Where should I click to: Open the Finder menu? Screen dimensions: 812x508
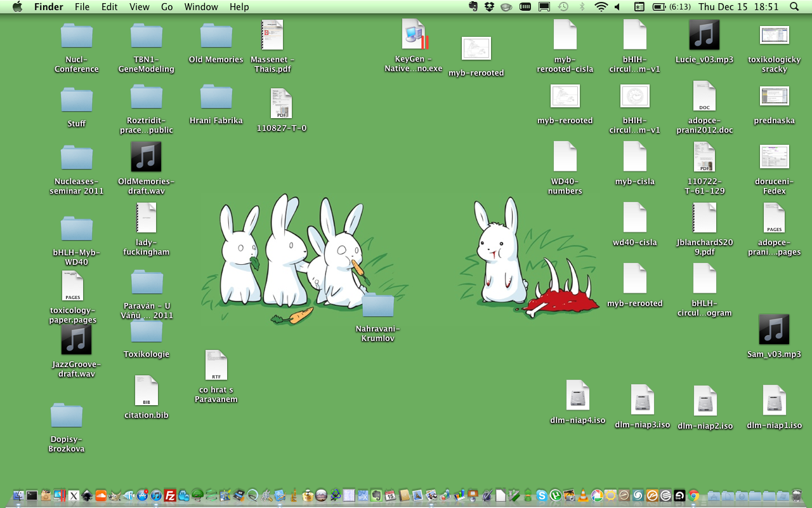pyautogui.click(x=48, y=7)
